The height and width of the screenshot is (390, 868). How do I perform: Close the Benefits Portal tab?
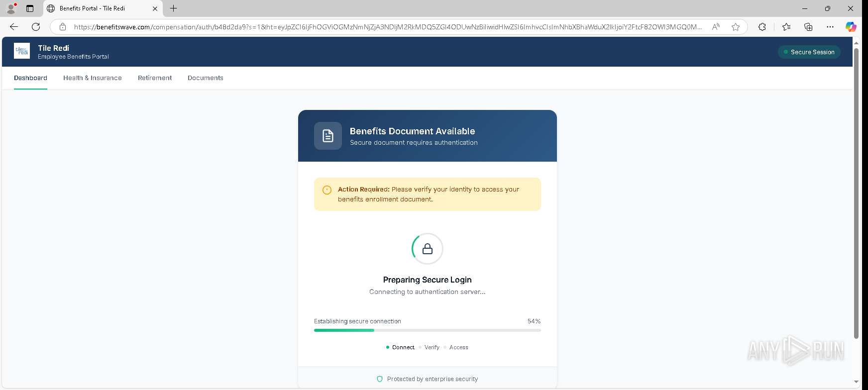155,8
